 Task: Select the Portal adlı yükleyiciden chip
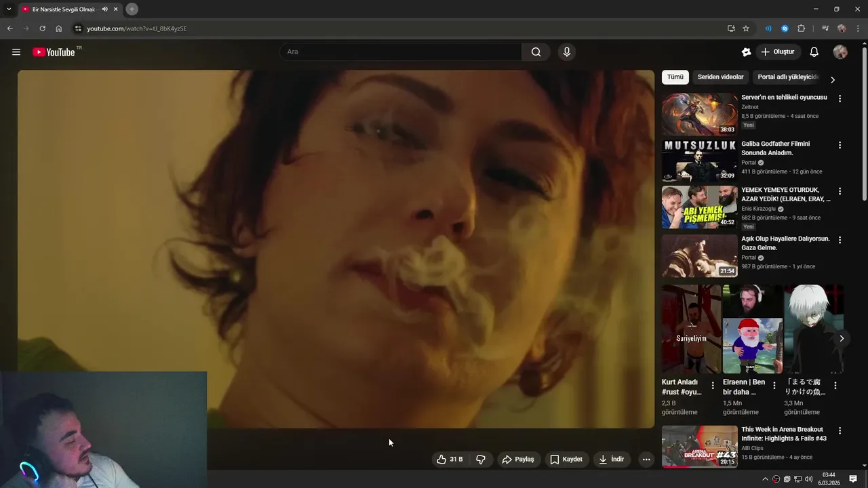pos(788,77)
